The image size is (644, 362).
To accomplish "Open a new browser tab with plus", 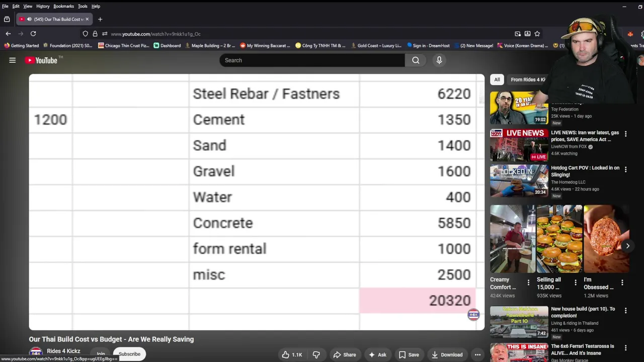I will click(100, 19).
